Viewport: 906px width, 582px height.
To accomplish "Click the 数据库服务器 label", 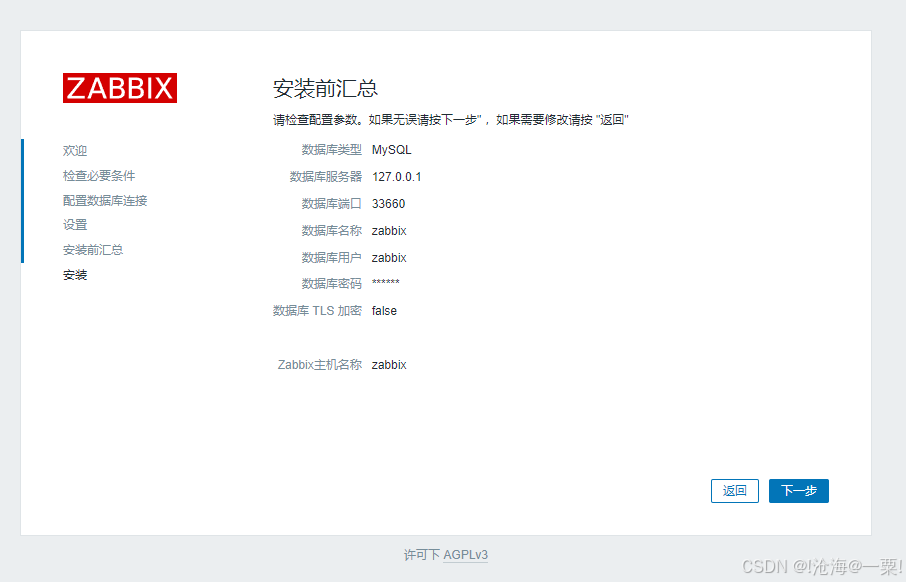I will (x=326, y=177).
